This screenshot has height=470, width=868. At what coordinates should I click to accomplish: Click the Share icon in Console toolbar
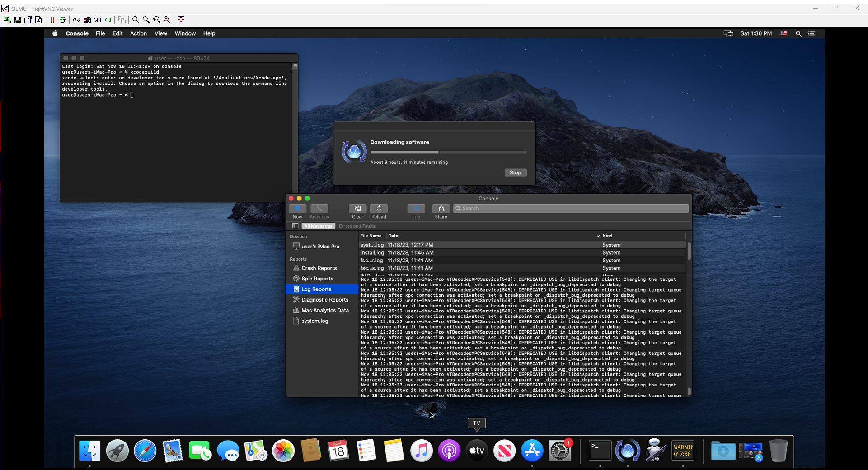pos(441,209)
